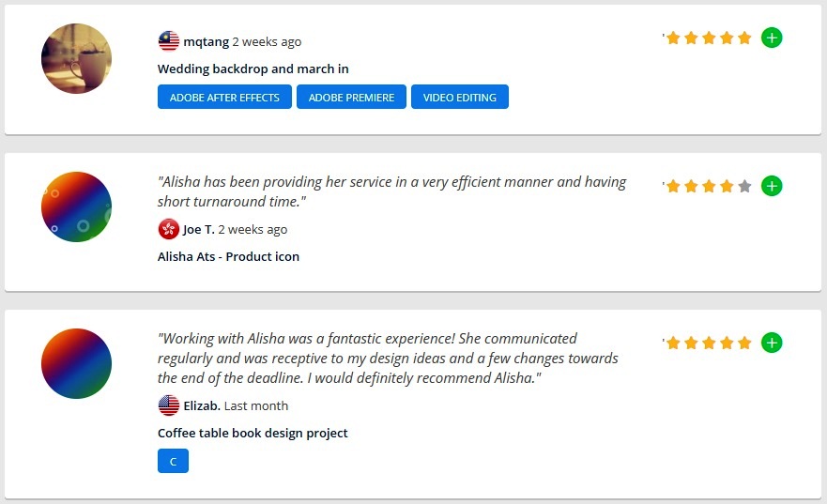
Task: Click the Malaysia flag next to mqtang
Action: (169, 41)
